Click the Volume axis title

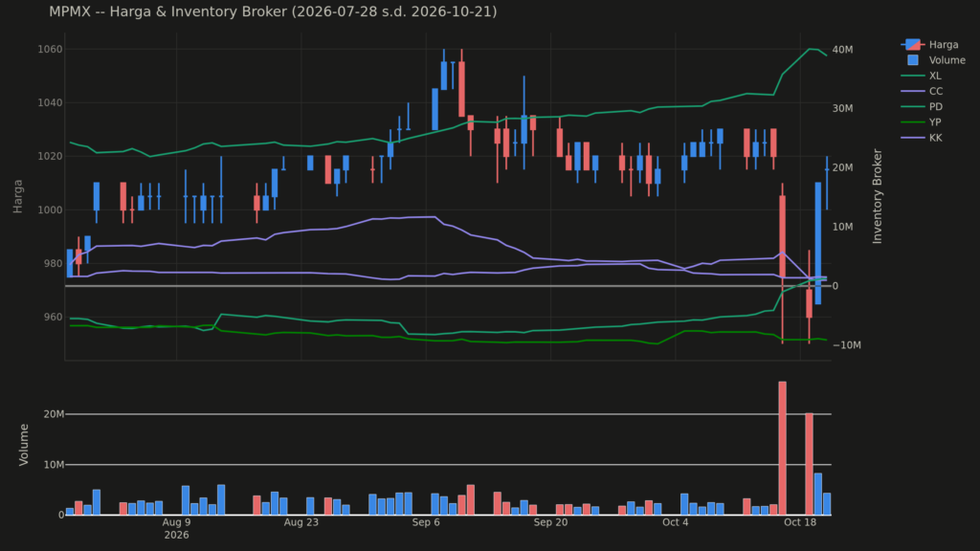pyautogui.click(x=24, y=444)
